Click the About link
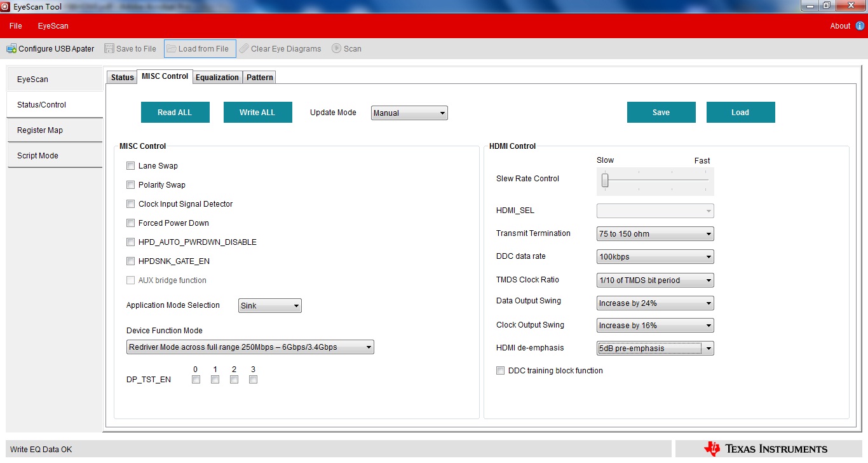This screenshot has height=463, width=868. [840, 26]
